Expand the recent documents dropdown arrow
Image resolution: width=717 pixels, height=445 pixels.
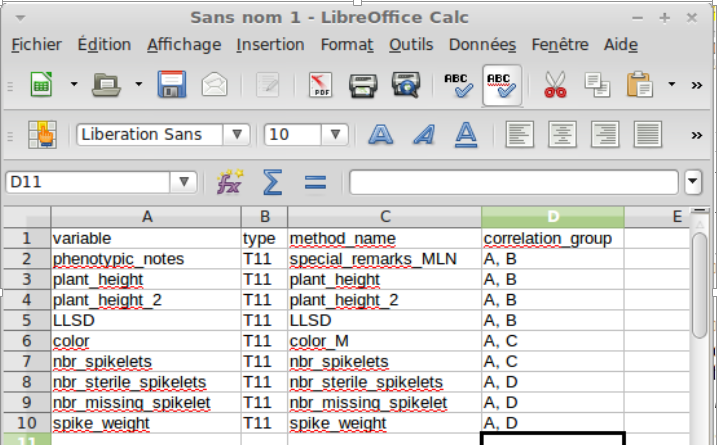(x=139, y=85)
